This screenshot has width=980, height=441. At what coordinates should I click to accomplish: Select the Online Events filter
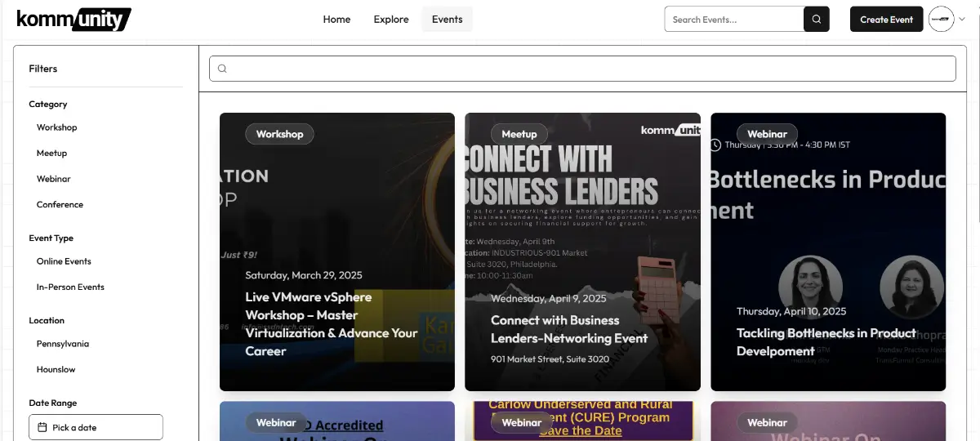(x=65, y=261)
